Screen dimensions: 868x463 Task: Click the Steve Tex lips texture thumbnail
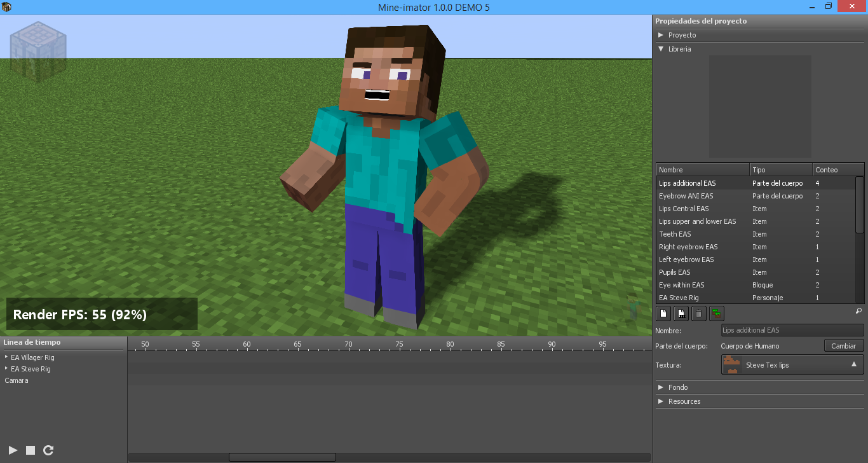(x=732, y=365)
